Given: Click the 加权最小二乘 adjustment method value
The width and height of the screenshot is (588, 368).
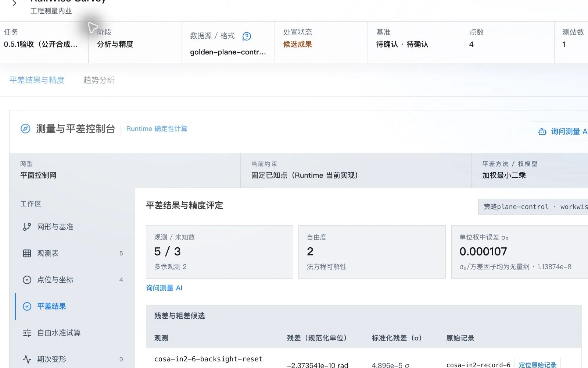Looking at the screenshot, I should (x=504, y=175).
